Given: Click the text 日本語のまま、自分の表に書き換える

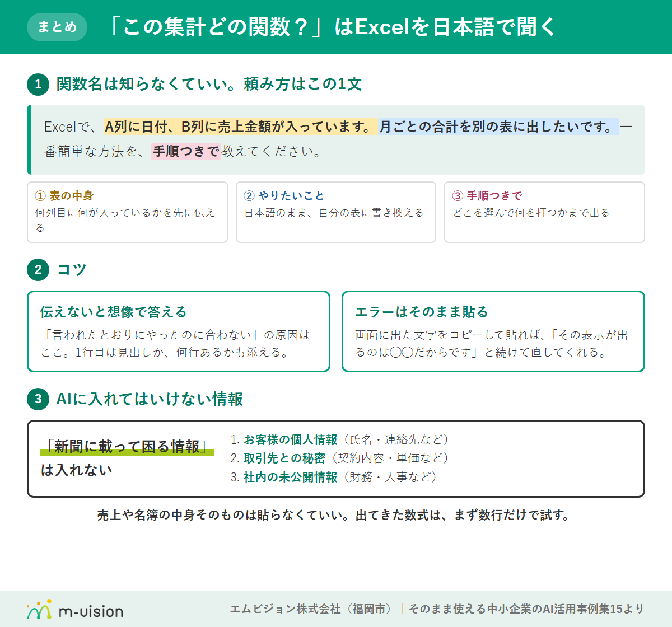Looking at the screenshot, I should pyautogui.click(x=334, y=213).
